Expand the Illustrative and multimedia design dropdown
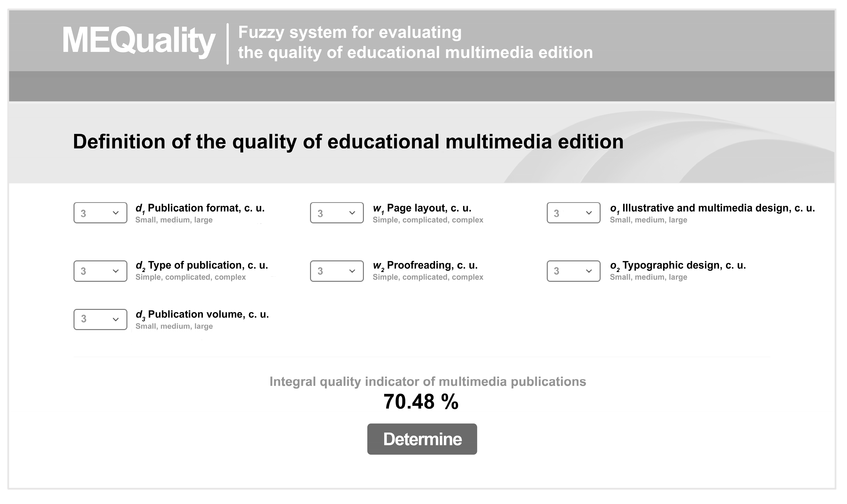This screenshot has height=504, width=847. click(x=574, y=213)
